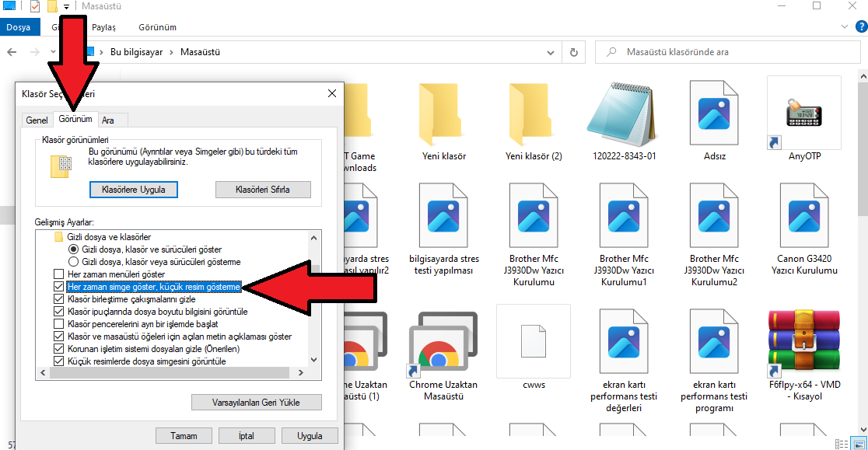Uncheck 'Her zaman simge göster, küçük resim gösterme'
Image resolution: width=868 pixels, height=450 pixels.
point(58,287)
